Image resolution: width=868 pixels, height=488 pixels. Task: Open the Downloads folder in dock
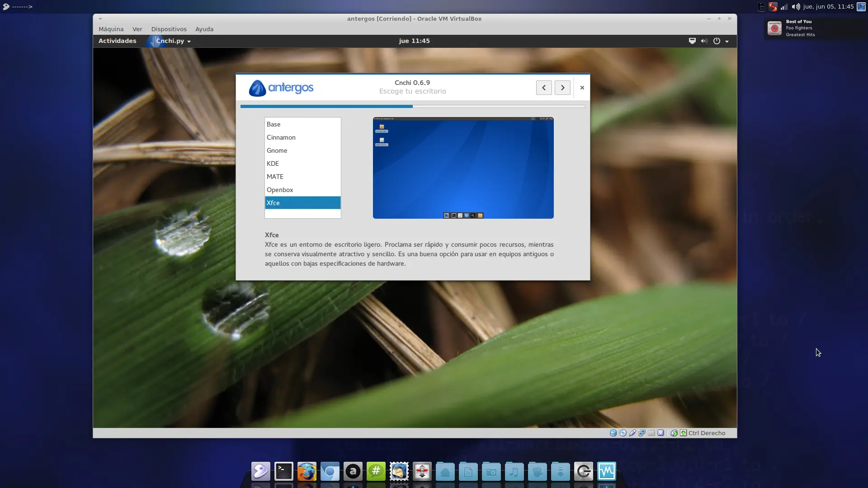click(x=561, y=471)
